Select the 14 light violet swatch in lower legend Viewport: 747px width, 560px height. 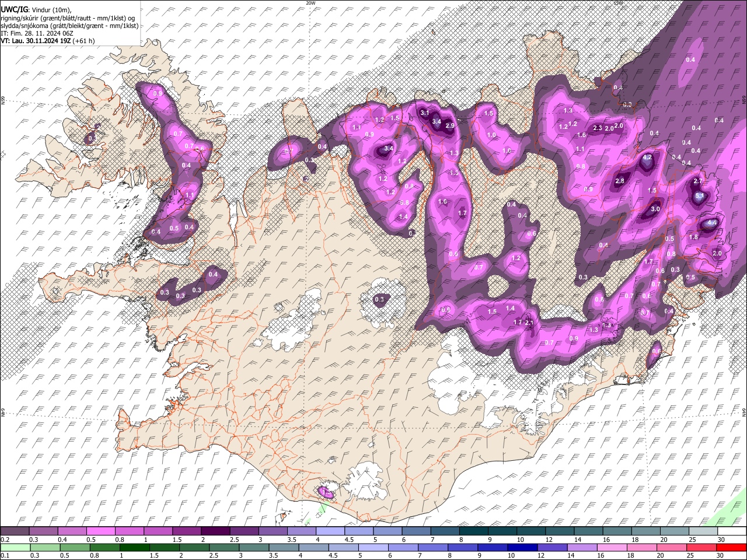(x=581, y=548)
